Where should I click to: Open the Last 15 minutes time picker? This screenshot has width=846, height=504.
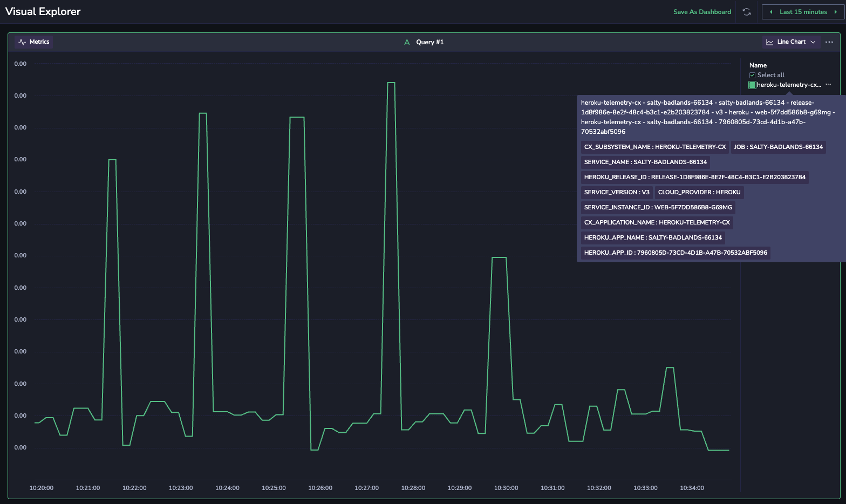click(x=803, y=12)
